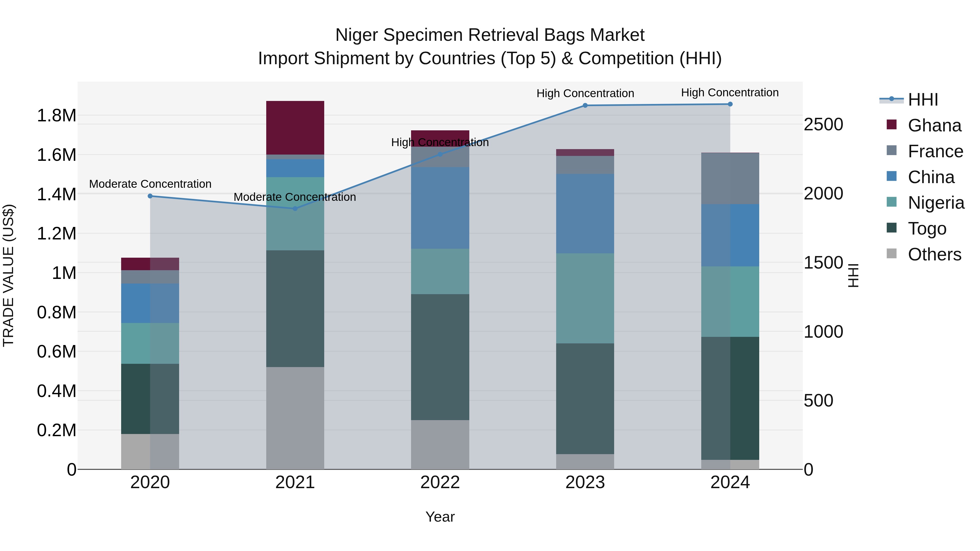Image resolution: width=980 pixels, height=551 pixels.
Task: Click the Others segment in the 2021 bar
Action: pyautogui.click(x=295, y=418)
